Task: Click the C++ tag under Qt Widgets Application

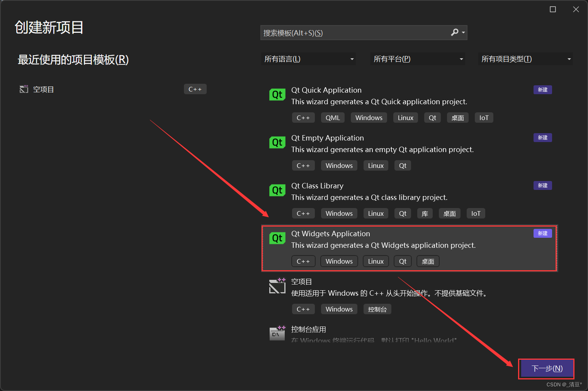Action: coord(303,261)
